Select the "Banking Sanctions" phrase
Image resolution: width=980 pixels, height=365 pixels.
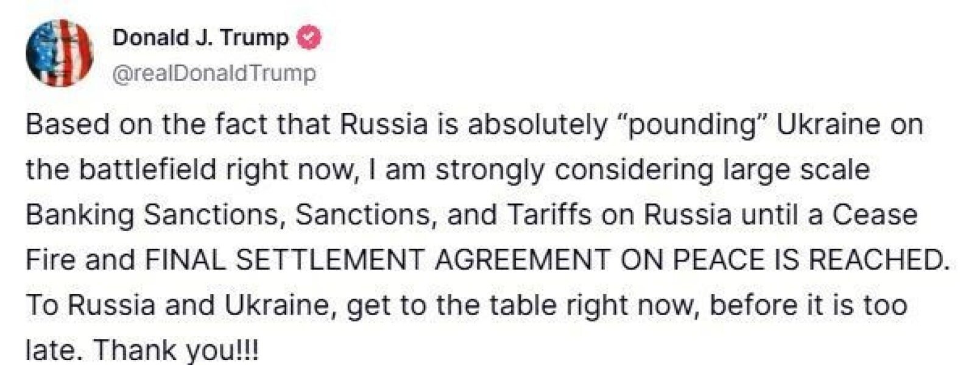(156, 215)
